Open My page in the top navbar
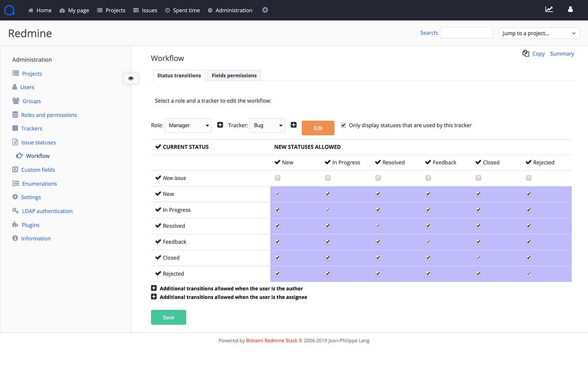The width and height of the screenshot is (588, 368). tap(74, 10)
